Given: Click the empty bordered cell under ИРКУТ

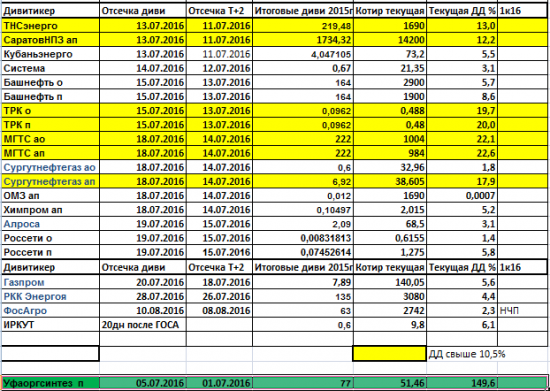Looking at the screenshot, I should (x=51, y=354).
